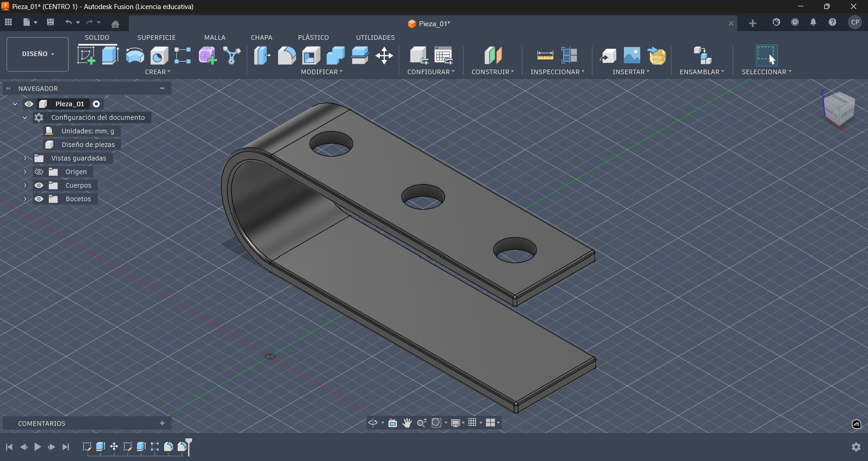Open the Extrusión tool
The width and height of the screenshot is (868, 461).
pos(110,55)
